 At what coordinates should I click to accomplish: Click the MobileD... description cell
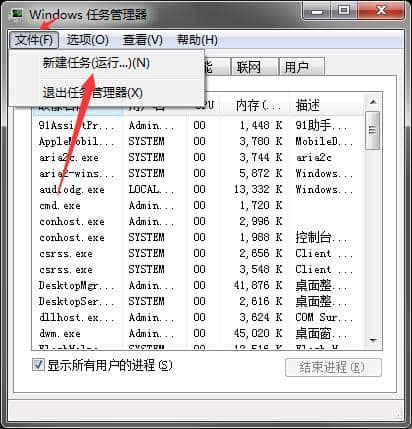[324, 141]
